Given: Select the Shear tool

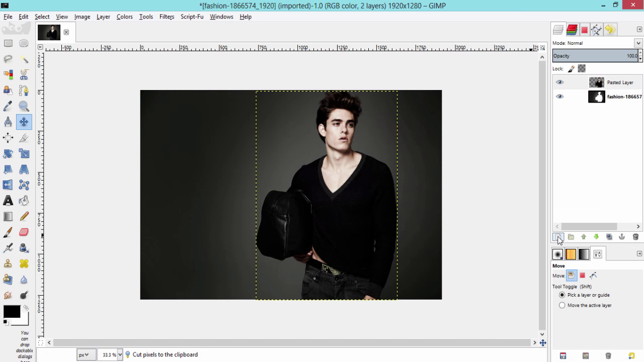Looking at the screenshot, I should click(8, 169).
